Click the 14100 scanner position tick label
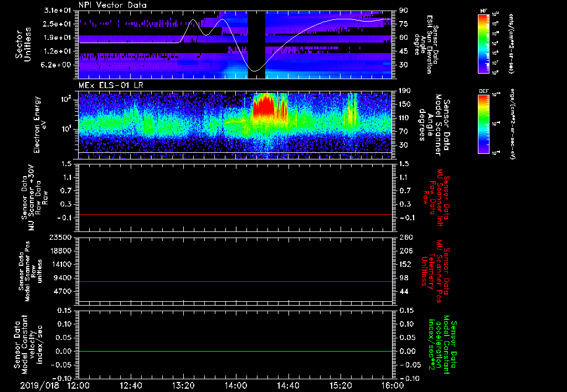 (60, 264)
